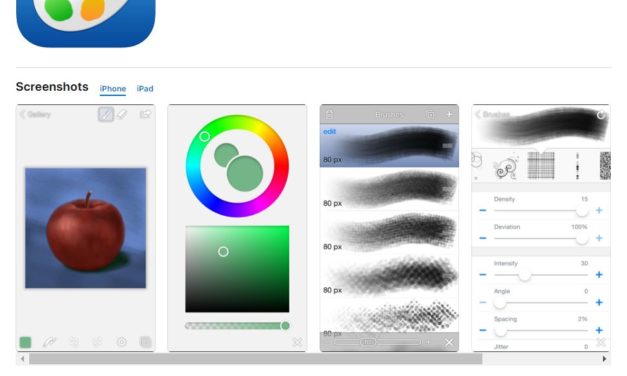The image size is (627, 376).
Task: Close the Brushes list with white X
Action: [x=449, y=342]
